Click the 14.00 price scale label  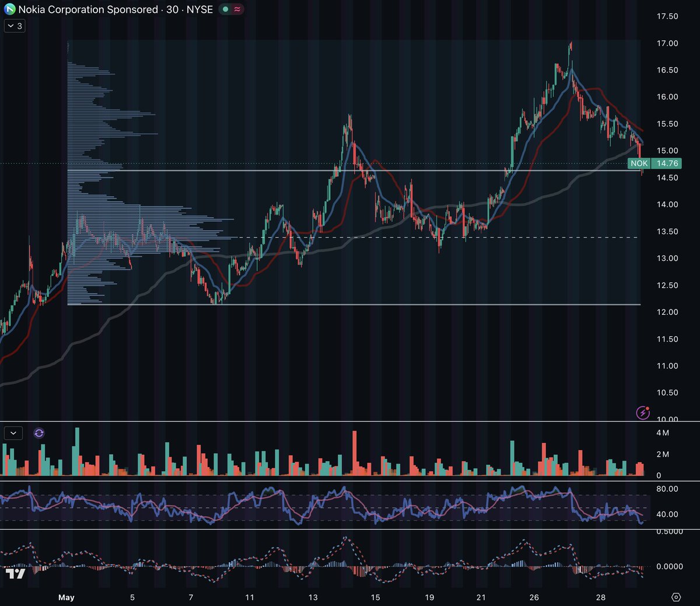pos(667,204)
